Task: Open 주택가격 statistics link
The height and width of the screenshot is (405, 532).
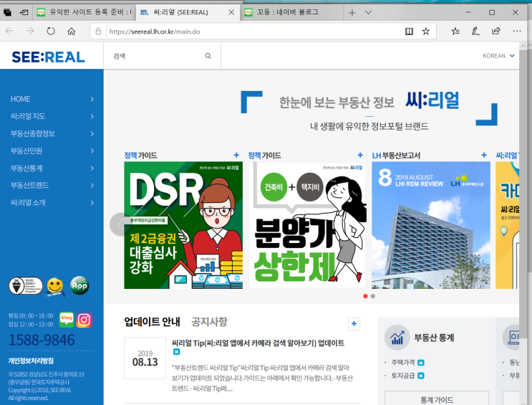Action: [403, 363]
